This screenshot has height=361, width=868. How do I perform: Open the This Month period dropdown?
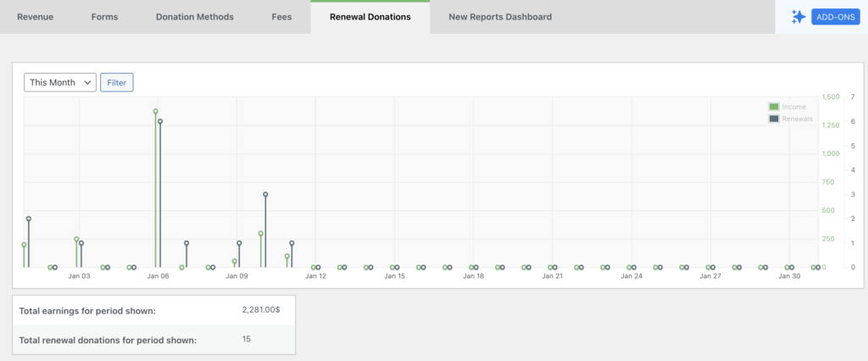[59, 82]
